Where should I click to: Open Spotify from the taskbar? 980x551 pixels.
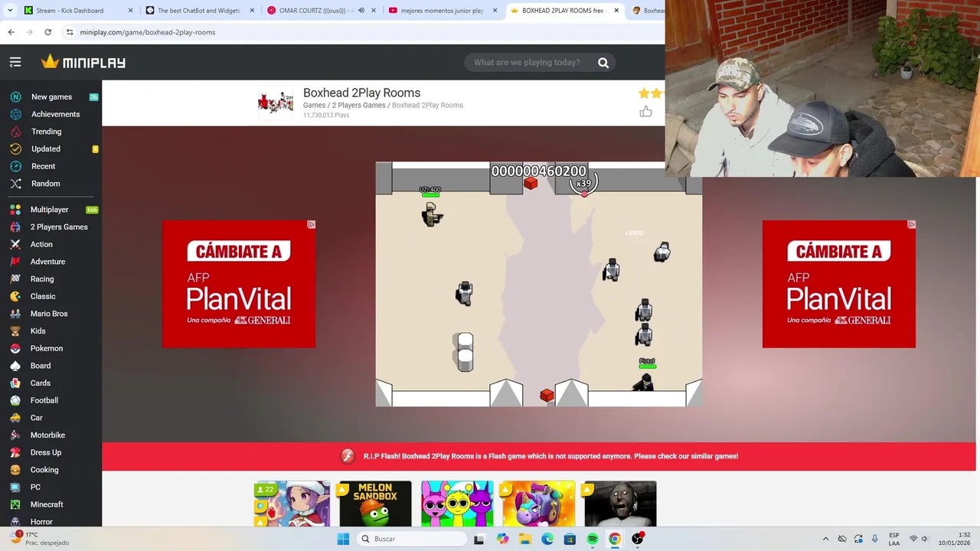point(593,539)
